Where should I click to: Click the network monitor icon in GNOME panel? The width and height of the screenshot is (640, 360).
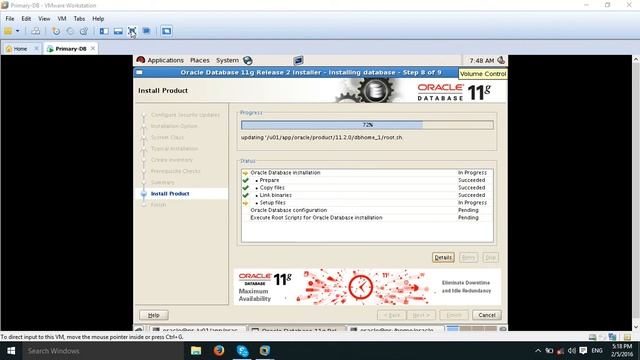[x=298, y=60]
